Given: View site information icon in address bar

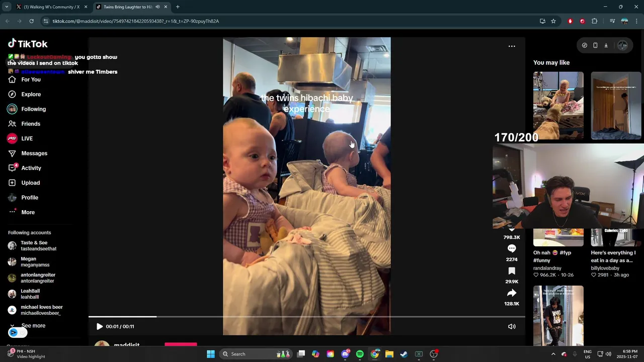Looking at the screenshot, I should 46,21.
